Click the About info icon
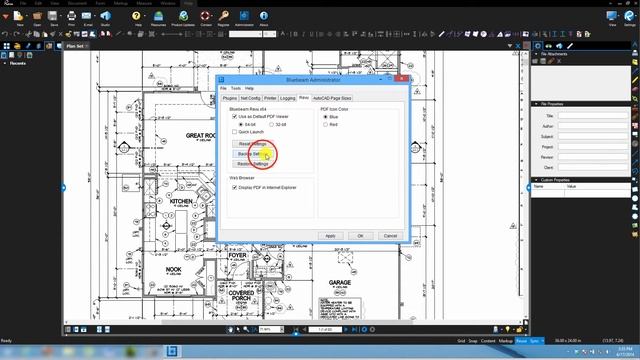The width and height of the screenshot is (640, 360). tap(264, 16)
